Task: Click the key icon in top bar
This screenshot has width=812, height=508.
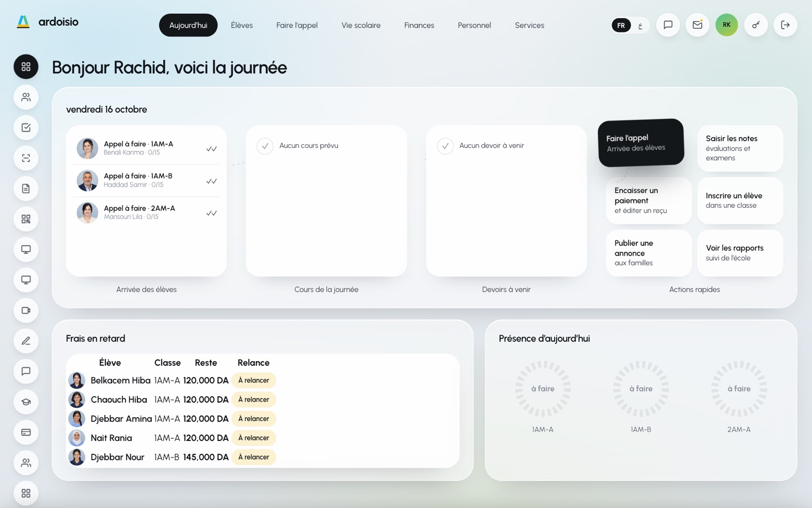Action: [x=756, y=25]
